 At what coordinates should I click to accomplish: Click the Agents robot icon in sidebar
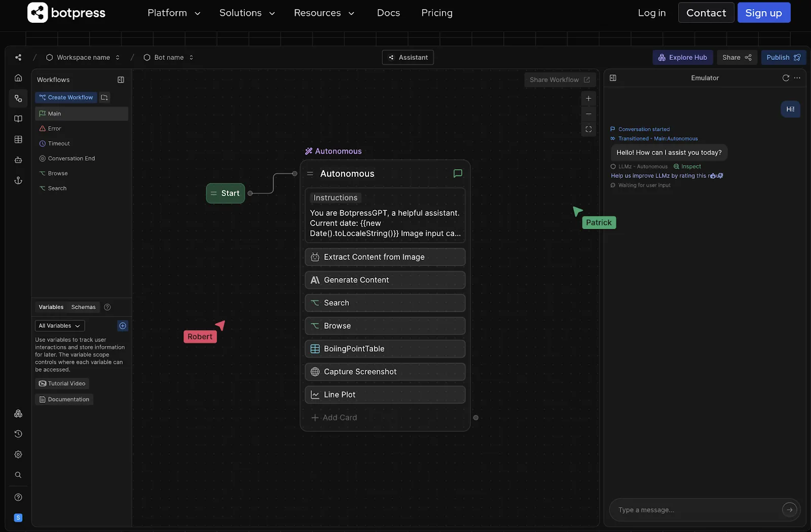[18, 160]
